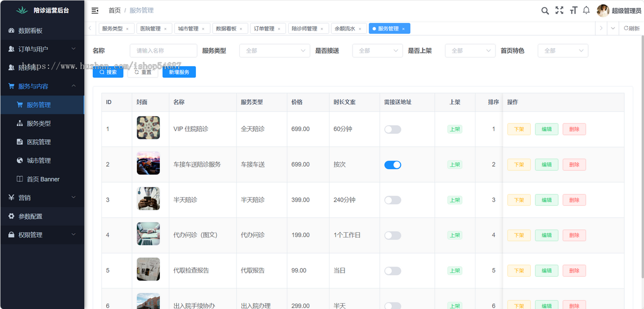644x309 pixels.
Task: Toggle 需接送地址 for 半天陪诊
Action: tap(393, 200)
